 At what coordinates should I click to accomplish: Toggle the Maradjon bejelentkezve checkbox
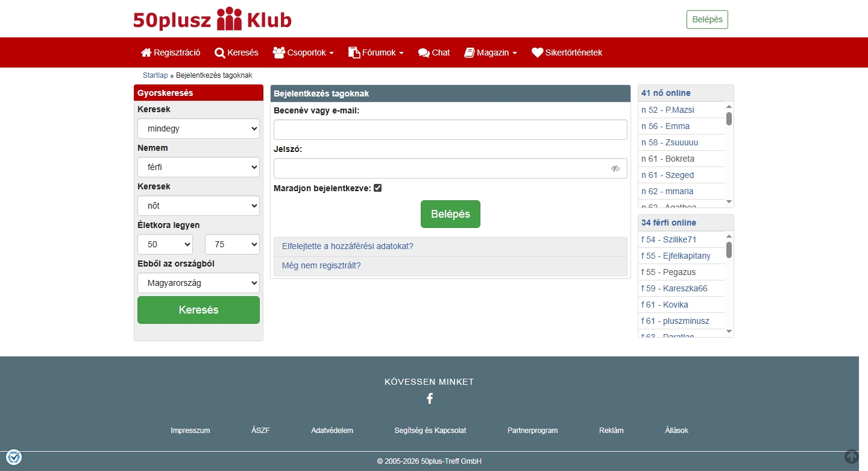[378, 188]
